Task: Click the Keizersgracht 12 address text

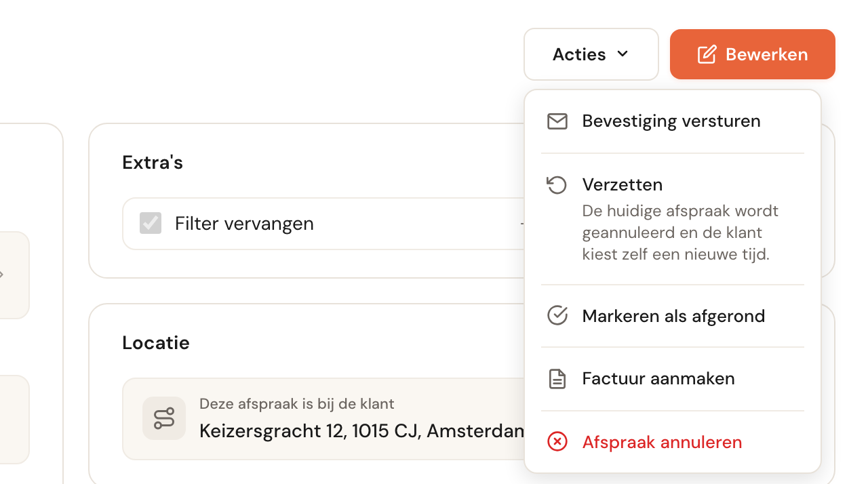Action: [x=361, y=430]
